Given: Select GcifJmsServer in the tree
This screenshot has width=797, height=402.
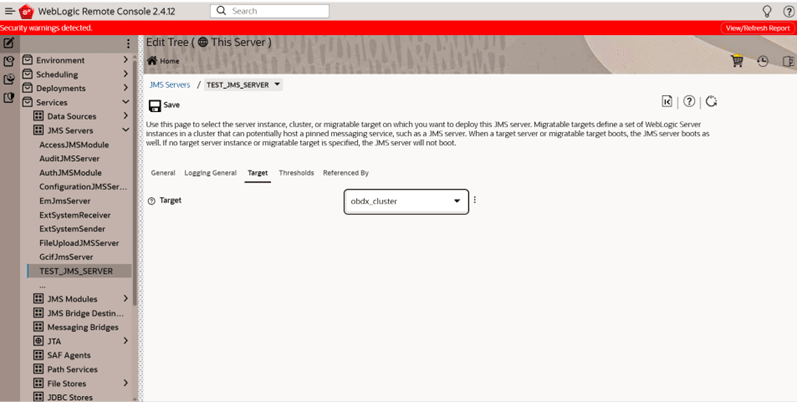Looking at the screenshot, I should 66,257.
